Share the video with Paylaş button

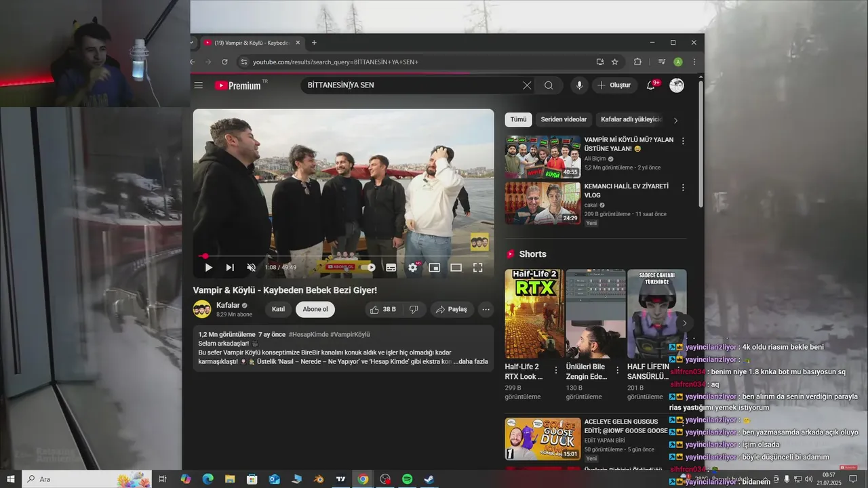coord(452,309)
